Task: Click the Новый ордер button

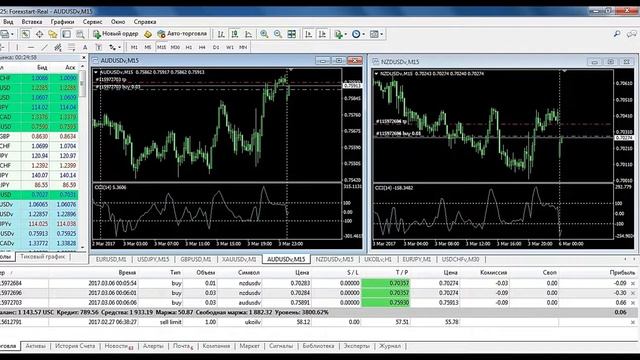Action: [116, 34]
